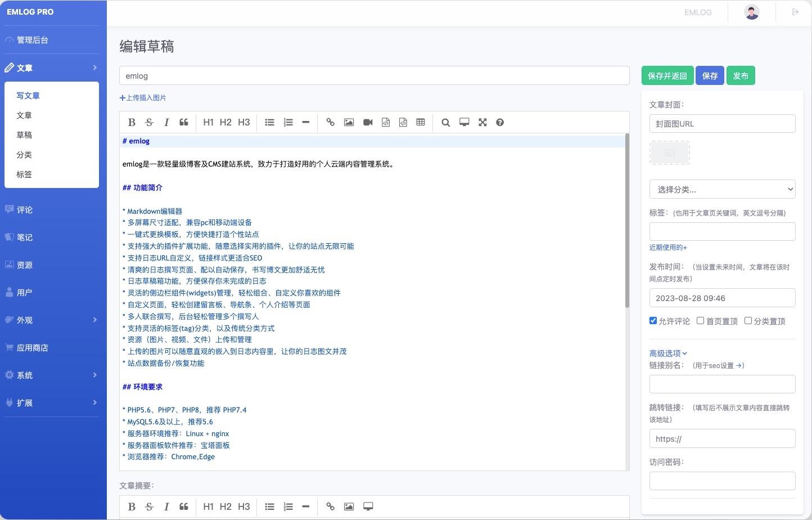Click EMLOG link in top bar
The width and height of the screenshot is (812, 520).
[698, 12]
